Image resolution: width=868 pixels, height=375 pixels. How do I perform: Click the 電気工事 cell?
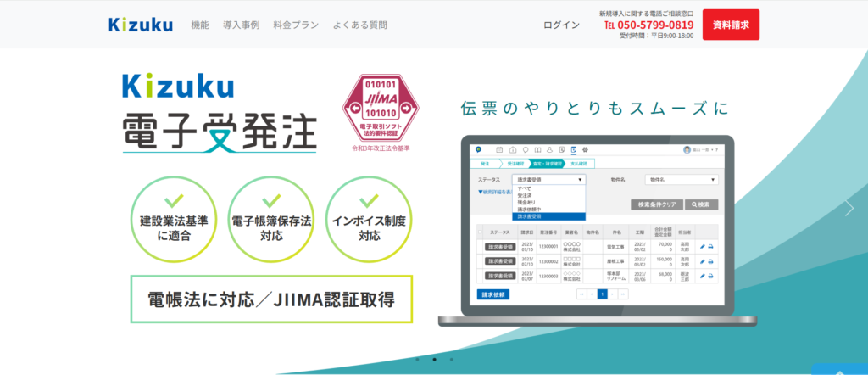point(615,247)
